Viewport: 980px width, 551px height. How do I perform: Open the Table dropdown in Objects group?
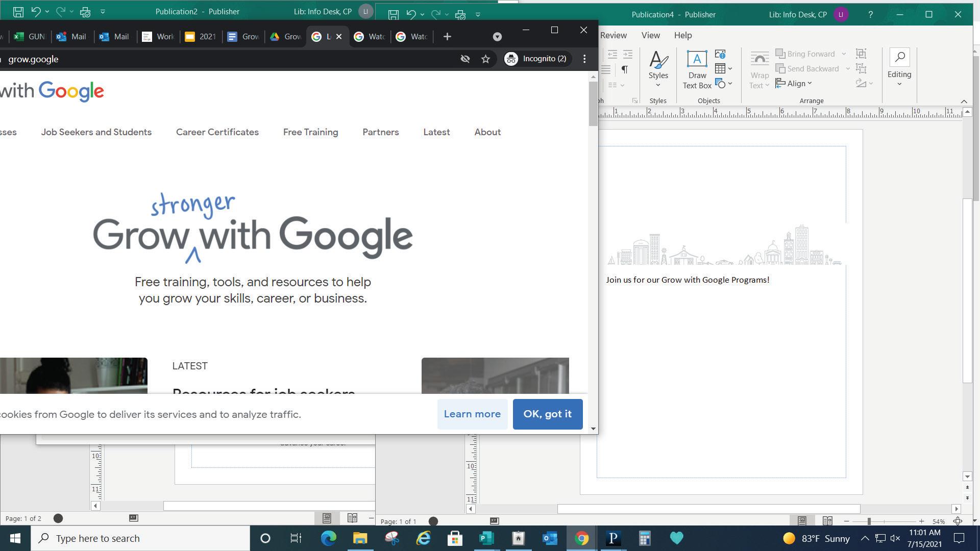coord(723,68)
